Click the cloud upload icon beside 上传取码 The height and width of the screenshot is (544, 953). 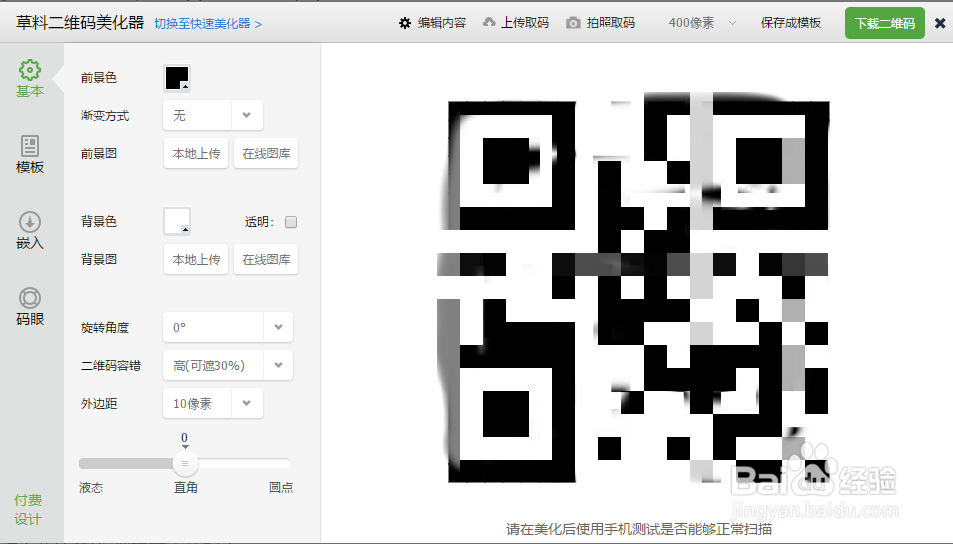[489, 22]
